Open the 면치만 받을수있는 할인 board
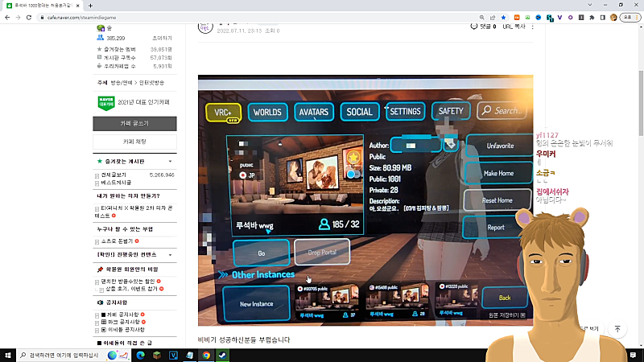This screenshot has width=644, height=362. pos(128,281)
